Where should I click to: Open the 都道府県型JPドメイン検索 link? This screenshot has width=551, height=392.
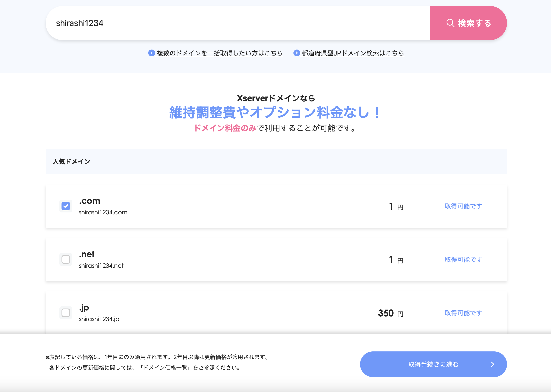353,53
